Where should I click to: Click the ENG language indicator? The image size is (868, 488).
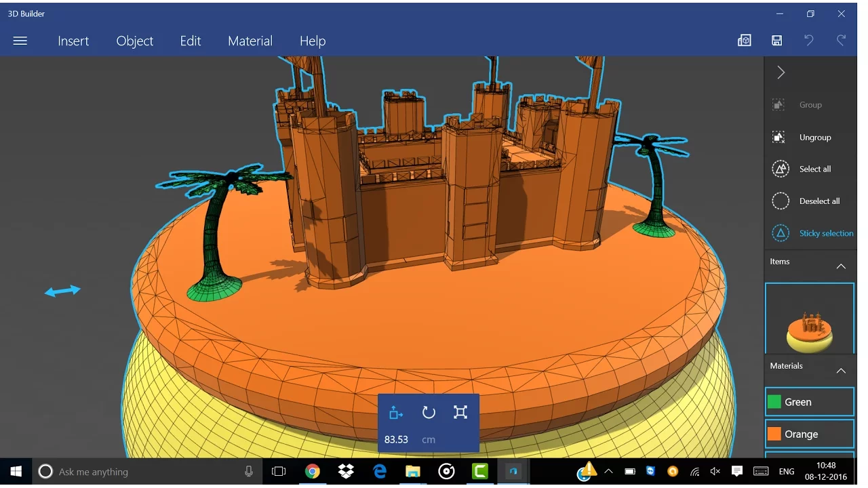tap(786, 472)
